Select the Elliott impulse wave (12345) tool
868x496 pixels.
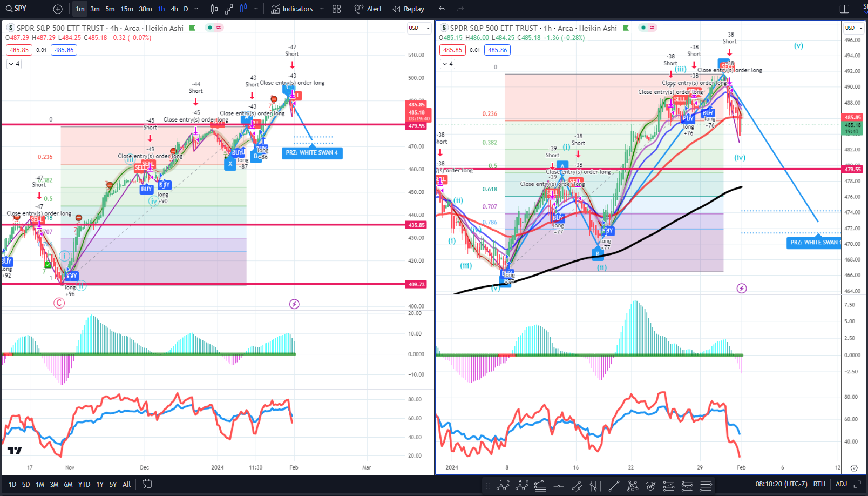click(x=503, y=486)
